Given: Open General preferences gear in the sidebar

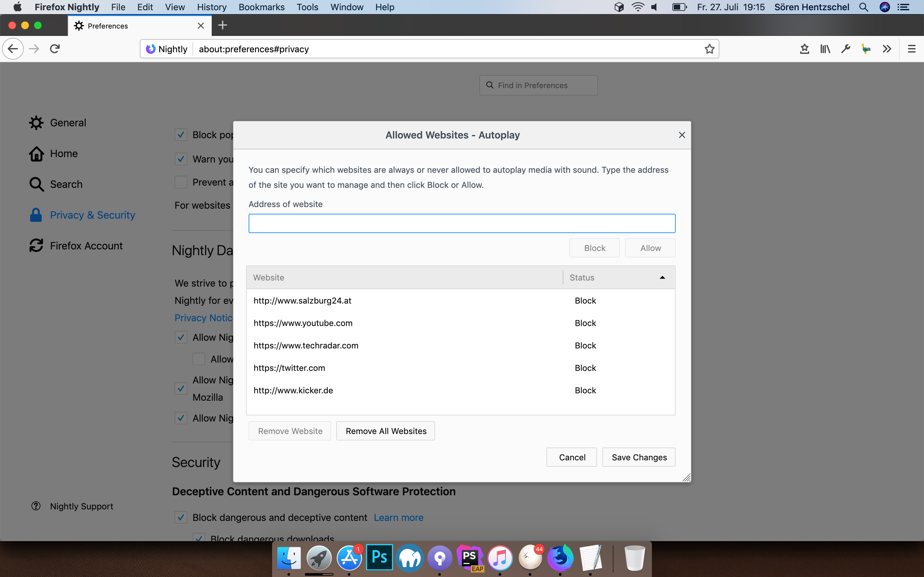Looking at the screenshot, I should tap(36, 122).
